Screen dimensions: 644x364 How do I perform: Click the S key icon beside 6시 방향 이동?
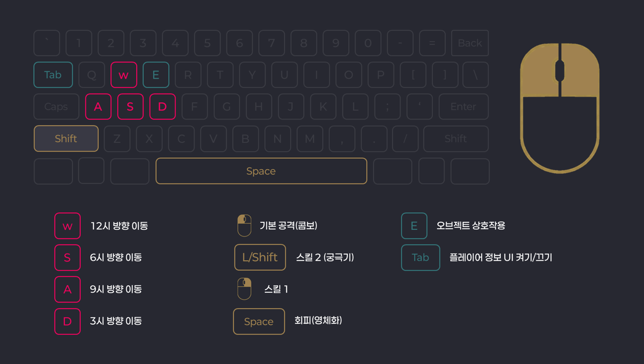67,258
